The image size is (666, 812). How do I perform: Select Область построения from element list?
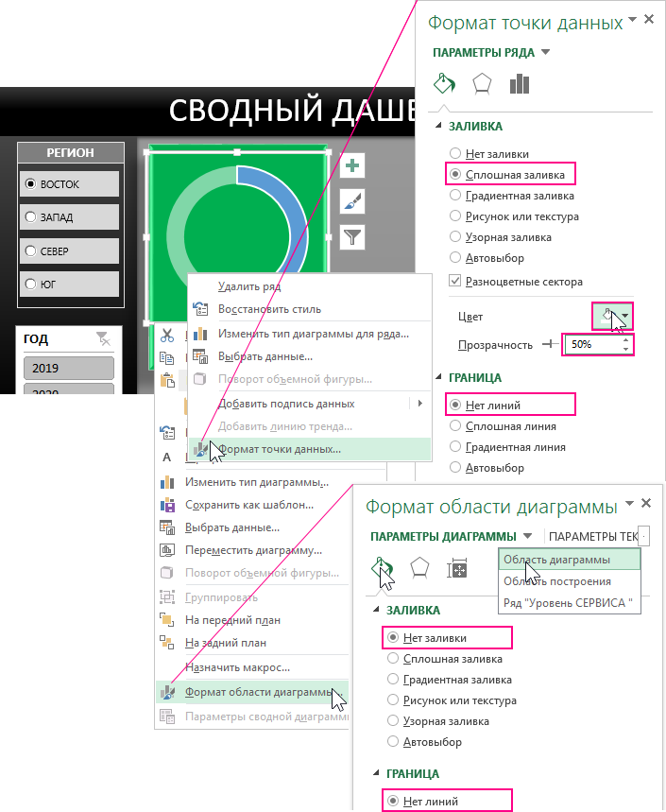(x=570, y=581)
